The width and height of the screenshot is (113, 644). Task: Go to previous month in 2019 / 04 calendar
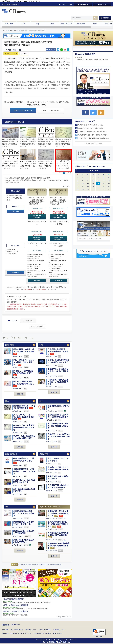click(x=77, y=170)
